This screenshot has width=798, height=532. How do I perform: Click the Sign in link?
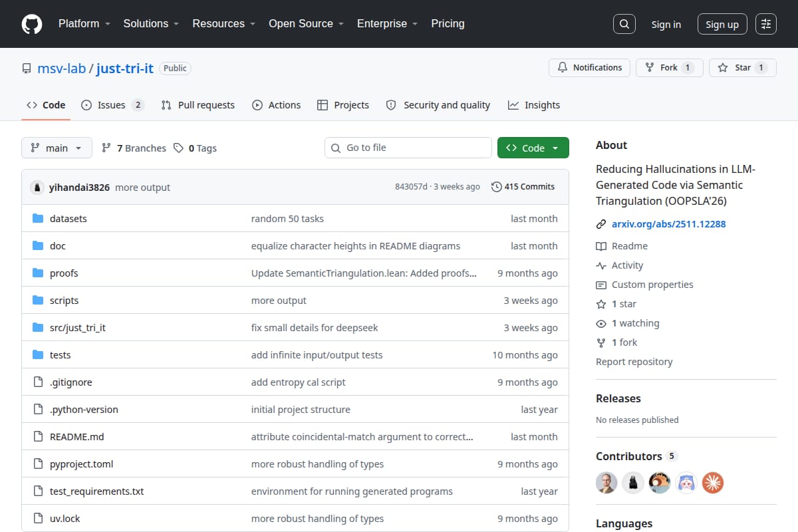tap(666, 25)
